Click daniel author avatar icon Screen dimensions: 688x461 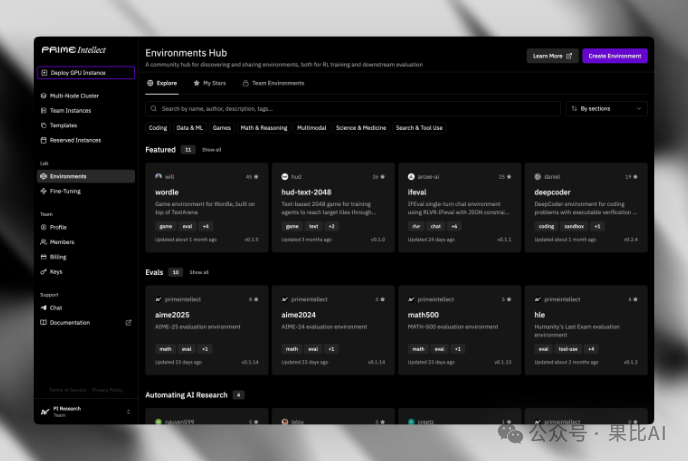click(538, 176)
